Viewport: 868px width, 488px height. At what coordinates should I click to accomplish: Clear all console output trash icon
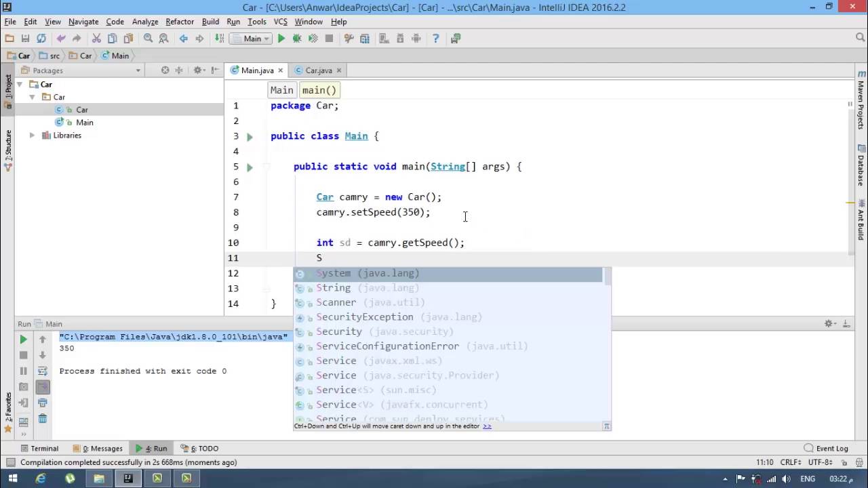tap(43, 419)
